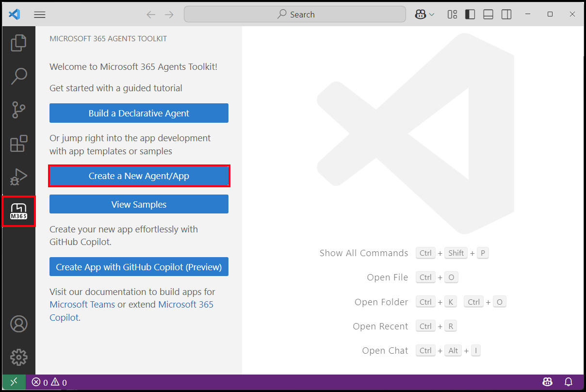This screenshot has width=586, height=392.
Task: Select the Microsoft 365 Agents Toolkit icon
Action: (x=19, y=212)
